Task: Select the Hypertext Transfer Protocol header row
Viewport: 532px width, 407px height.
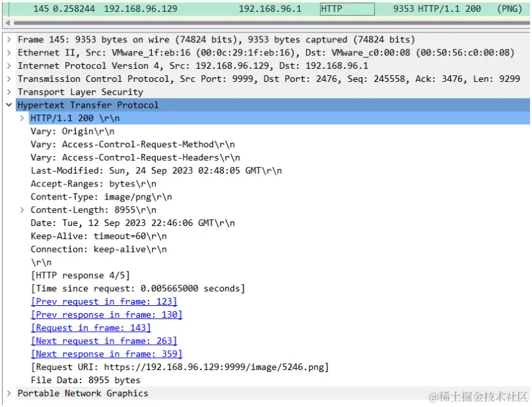Action: pyautogui.click(x=273, y=105)
